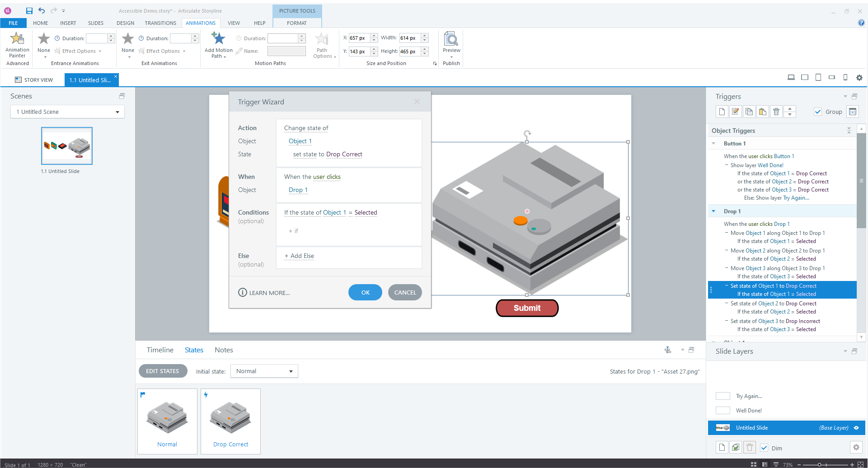Open the Animation Painter tool
Viewport: 868px width, 468px height.
point(17,45)
